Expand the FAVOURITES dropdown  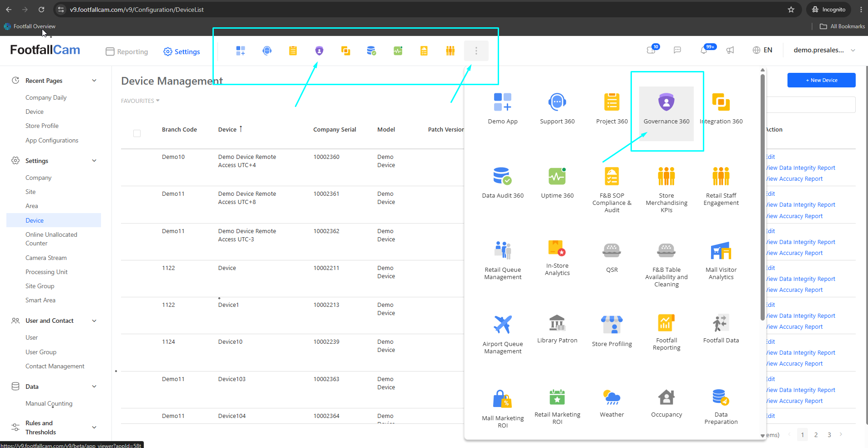[x=140, y=101]
